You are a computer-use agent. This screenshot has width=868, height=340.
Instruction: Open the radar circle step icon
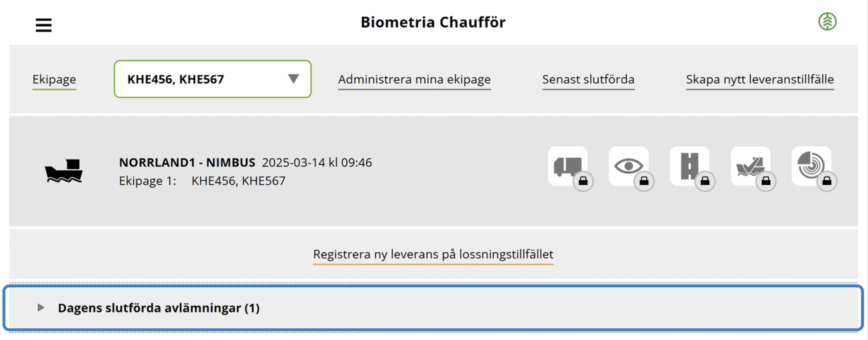(811, 166)
